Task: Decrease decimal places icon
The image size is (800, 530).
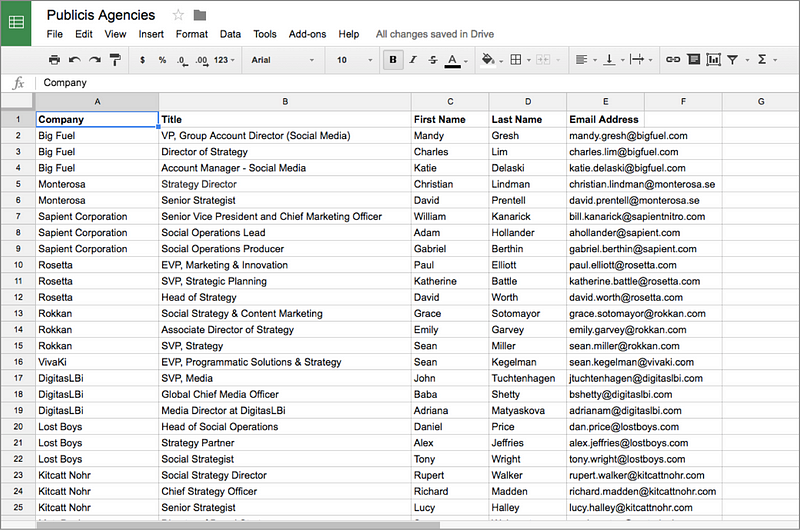Action: pyautogui.click(x=182, y=60)
